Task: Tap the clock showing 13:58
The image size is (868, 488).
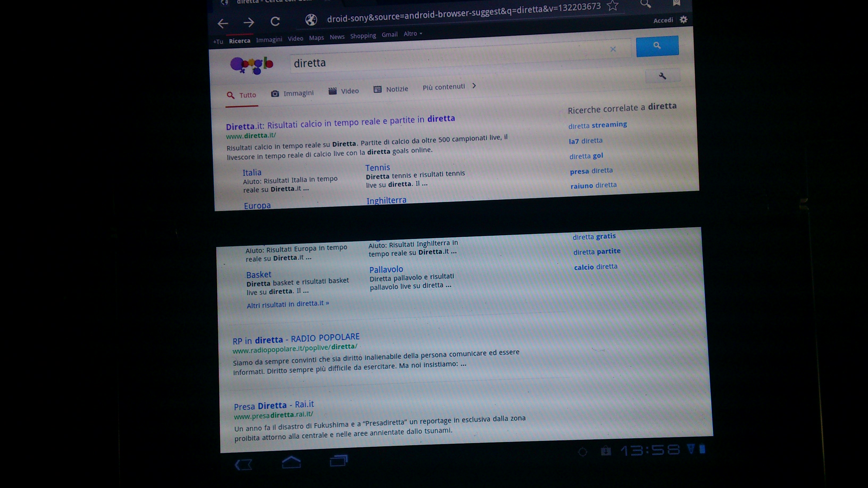Action: pyautogui.click(x=650, y=450)
